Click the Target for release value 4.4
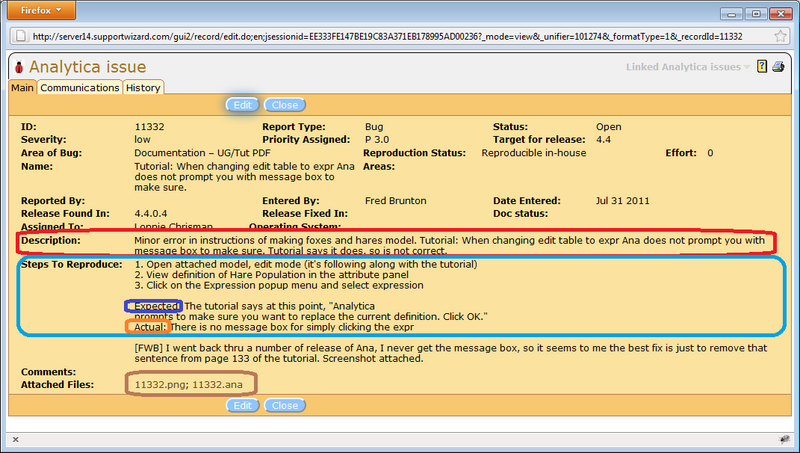The width and height of the screenshot is (800, 453). tap(604, 140)
